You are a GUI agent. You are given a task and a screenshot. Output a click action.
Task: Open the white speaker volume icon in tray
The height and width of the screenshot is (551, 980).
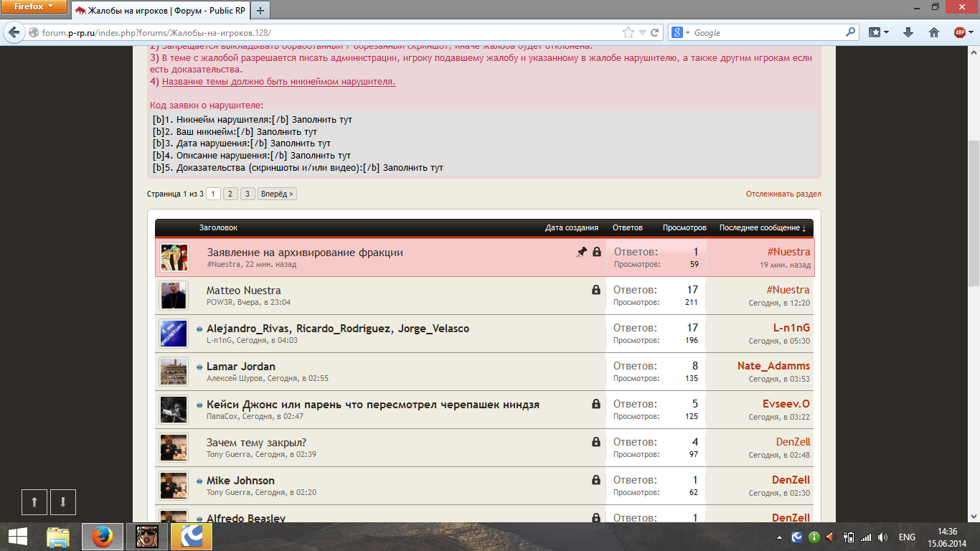882,537
